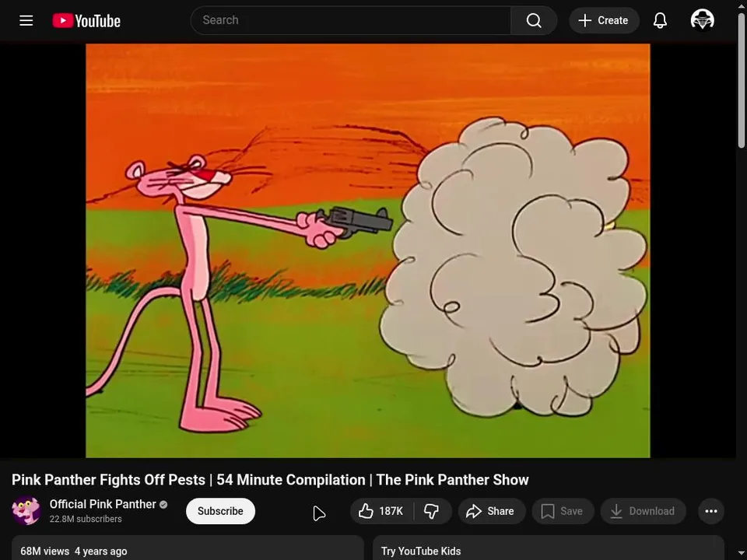Go to YouTube home via logo
The width and height of the screenshot is (747, 560).
point(86,20)
